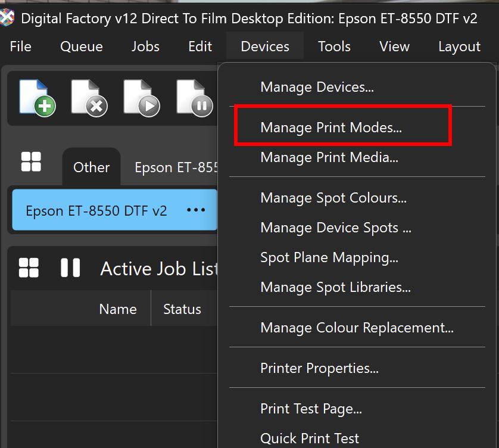Image resolution: width=499 pixels, height=448 pixels.
Task: Open the Jobs menu
Action: 145,46
